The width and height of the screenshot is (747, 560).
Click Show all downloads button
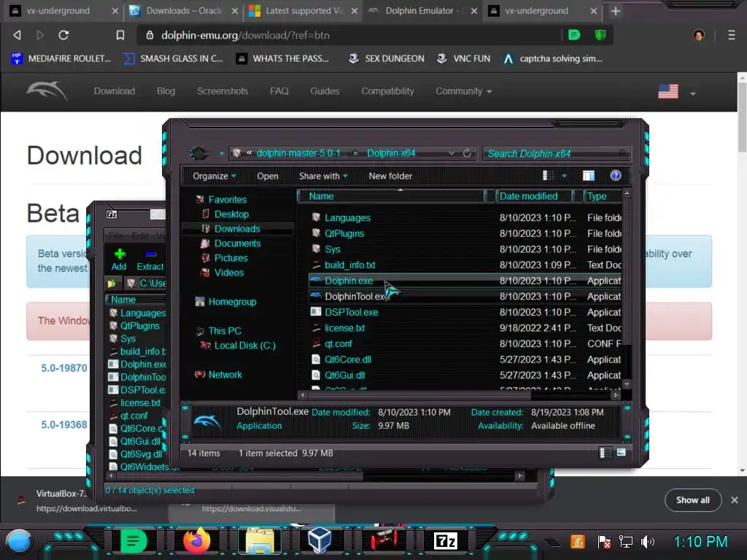coord(693,500)
